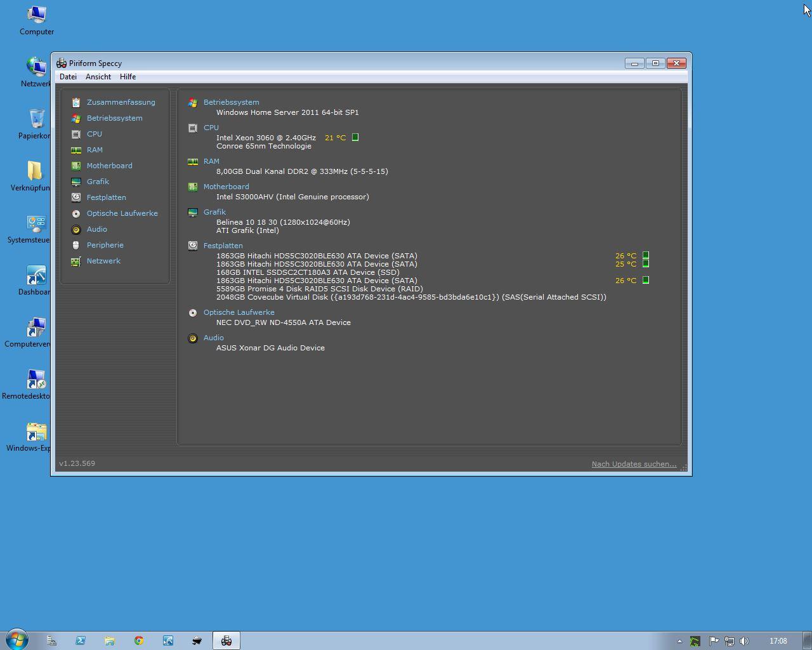
Task: Click the Optische Laufwerke disc icon
Action: pos(76,213)
